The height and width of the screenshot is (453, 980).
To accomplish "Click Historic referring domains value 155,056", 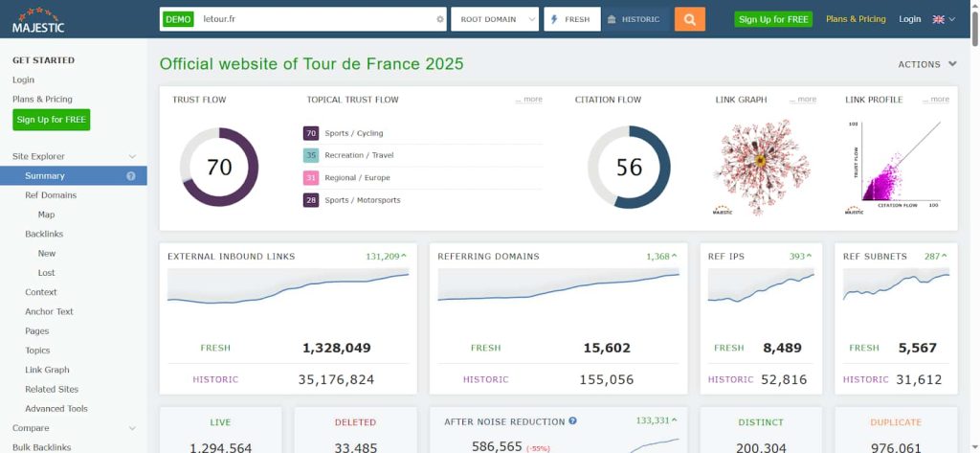I will coord(606,379).
